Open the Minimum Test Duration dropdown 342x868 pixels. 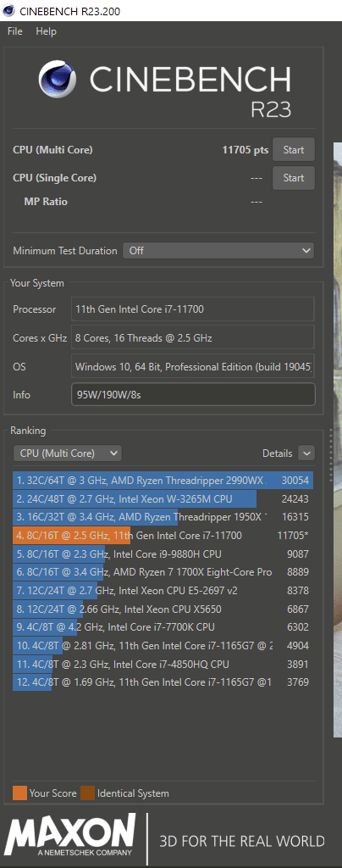click(x=218, y=250)
